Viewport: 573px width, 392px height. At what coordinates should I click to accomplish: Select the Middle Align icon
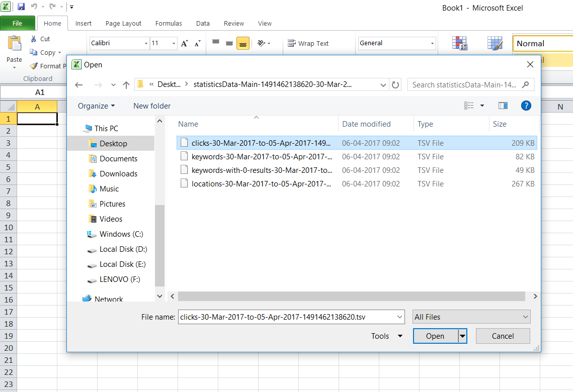click(229, 43)
